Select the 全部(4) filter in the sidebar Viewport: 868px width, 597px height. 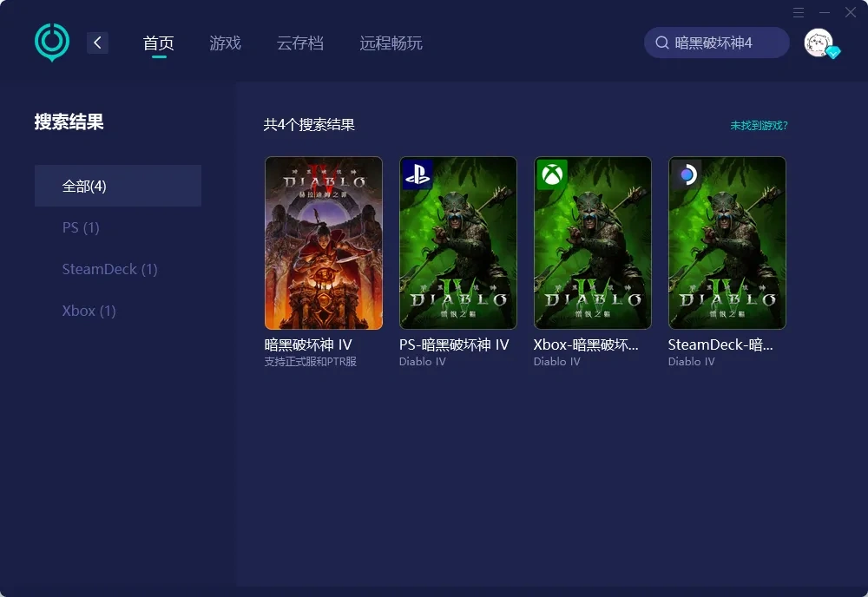pos(82,185)
